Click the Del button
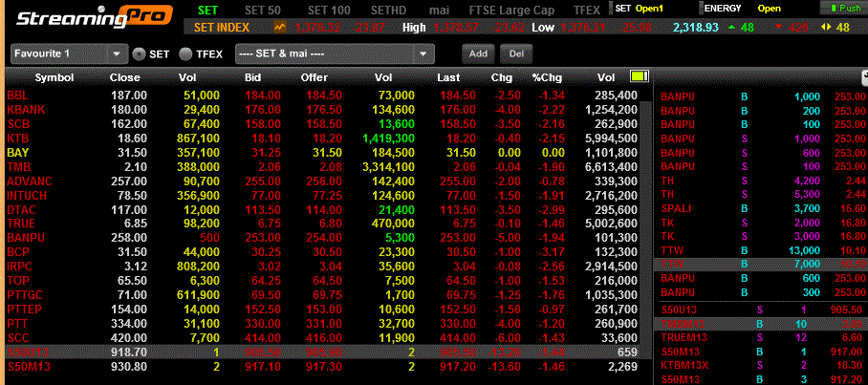 pyautogui.click(x=516, y=53)
